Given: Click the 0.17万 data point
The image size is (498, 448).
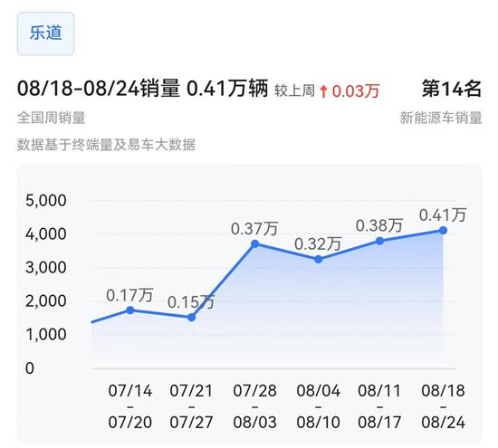Looking at the screenshot, I should [x=129, y=310].
